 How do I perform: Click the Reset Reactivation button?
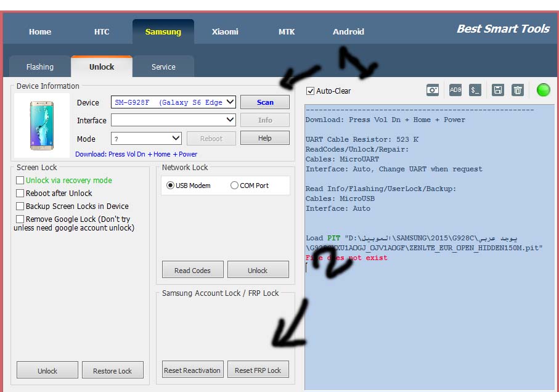192,370
